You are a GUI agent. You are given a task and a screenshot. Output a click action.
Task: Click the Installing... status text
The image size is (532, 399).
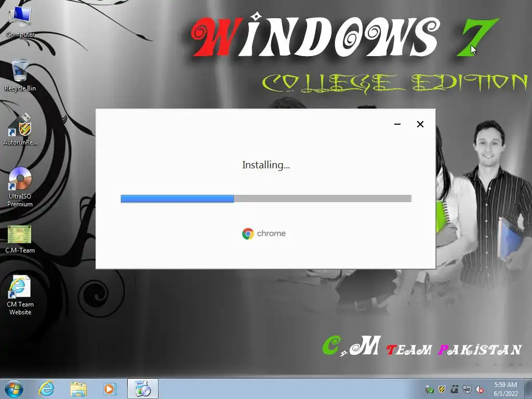click(266, 165)
